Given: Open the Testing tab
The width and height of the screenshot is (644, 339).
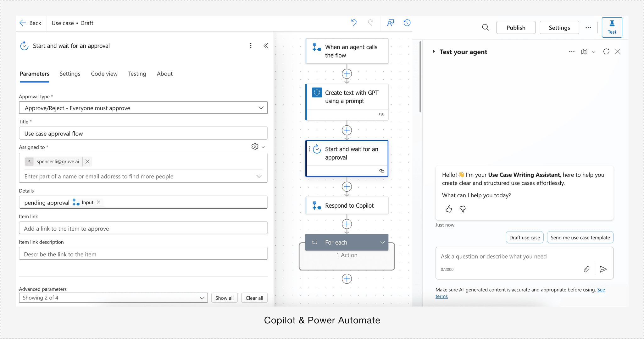Looking at the screenshot, I should coord(137,74).
